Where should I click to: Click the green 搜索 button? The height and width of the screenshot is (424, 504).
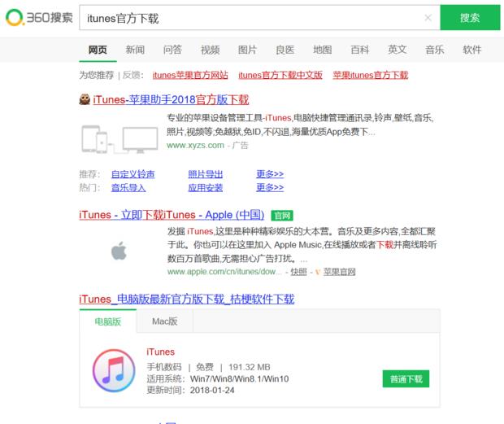coord(470,18)
